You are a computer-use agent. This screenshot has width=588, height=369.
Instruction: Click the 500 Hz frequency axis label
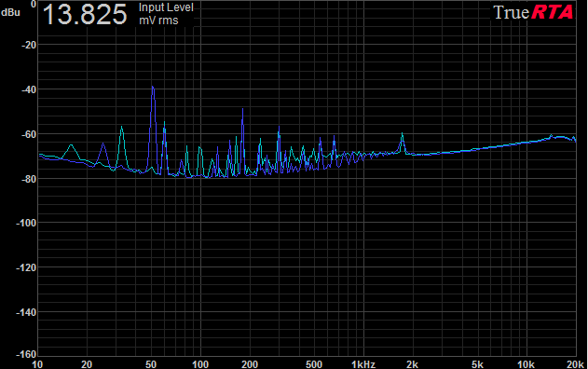314,364
